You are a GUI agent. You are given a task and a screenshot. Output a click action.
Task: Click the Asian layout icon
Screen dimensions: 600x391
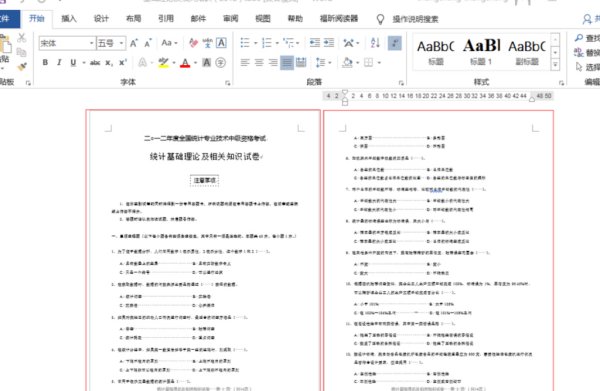[x=349, y=43]
